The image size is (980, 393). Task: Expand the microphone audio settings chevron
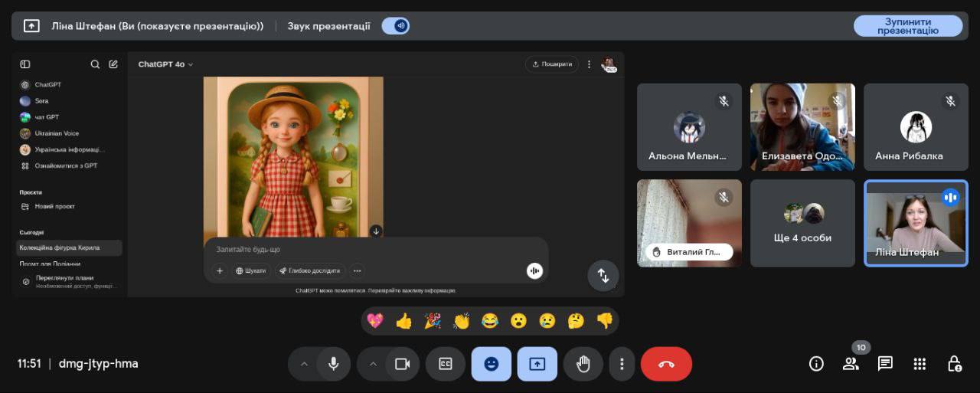[x=304, y=364]
